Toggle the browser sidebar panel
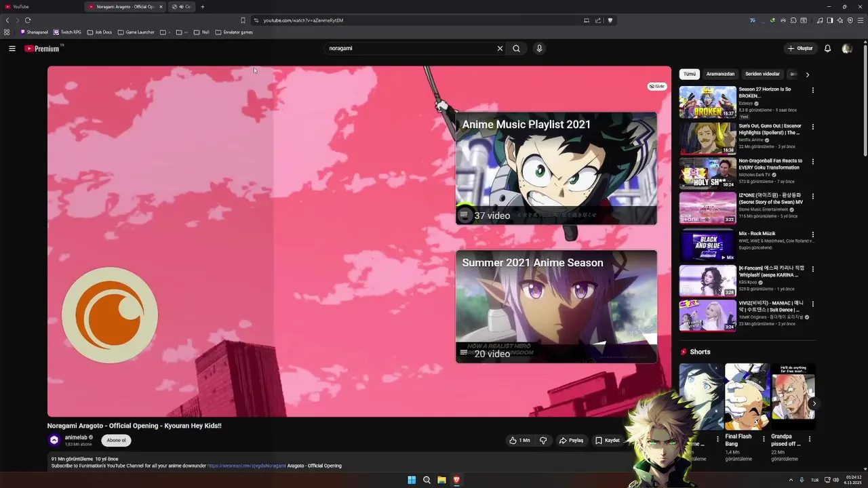 830,20
